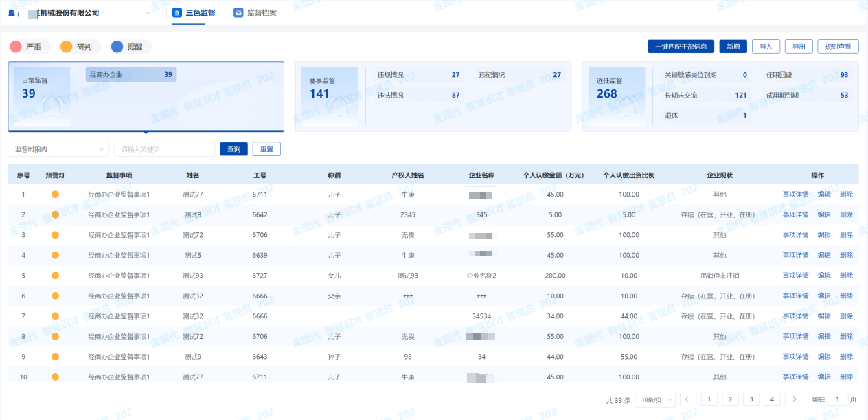Click the 三色监督 tab icon
Image resolution: width=868 pixels, height=420 pixels.
point(176,12)
